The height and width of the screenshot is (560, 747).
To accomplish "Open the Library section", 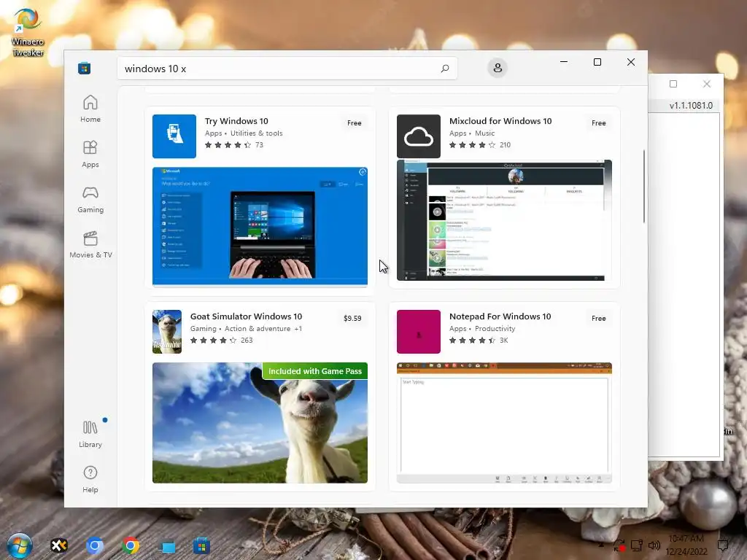I will coord(90,434).
